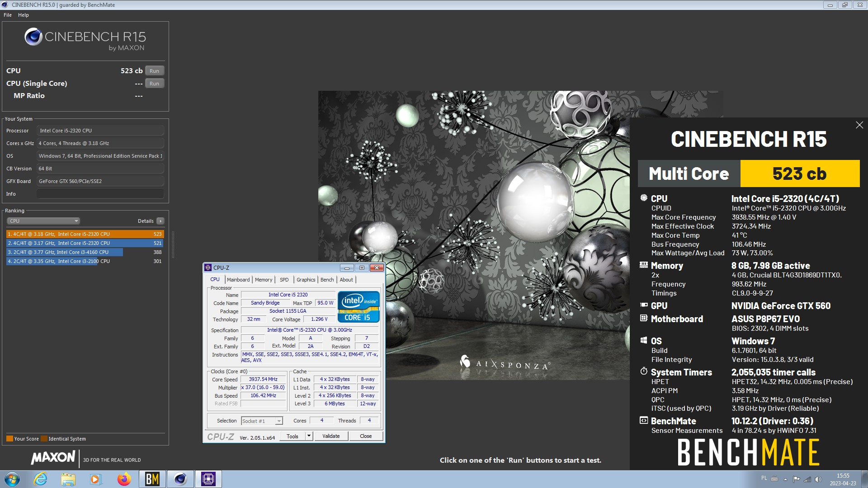
Task: Click the Close button in CPU-Z
Action: pos(366,436)
